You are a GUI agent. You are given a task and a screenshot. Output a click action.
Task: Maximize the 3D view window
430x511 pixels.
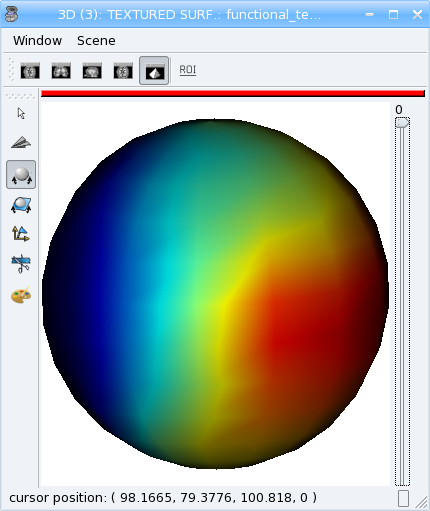point(393,14)
